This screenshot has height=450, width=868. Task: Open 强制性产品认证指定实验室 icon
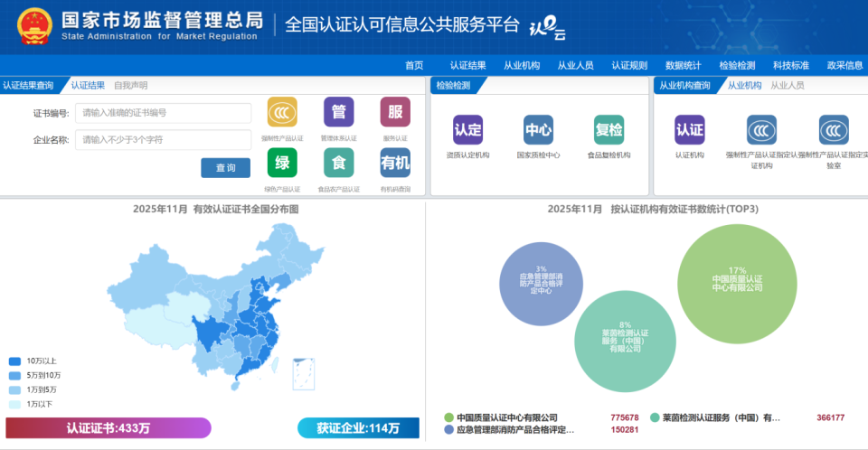pos(834,130)
